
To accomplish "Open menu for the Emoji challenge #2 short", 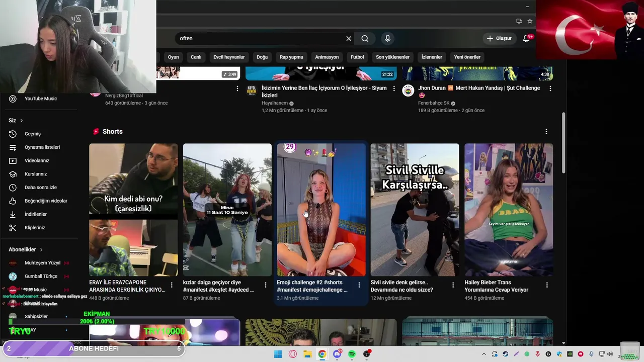I will [x=359, y=285].
